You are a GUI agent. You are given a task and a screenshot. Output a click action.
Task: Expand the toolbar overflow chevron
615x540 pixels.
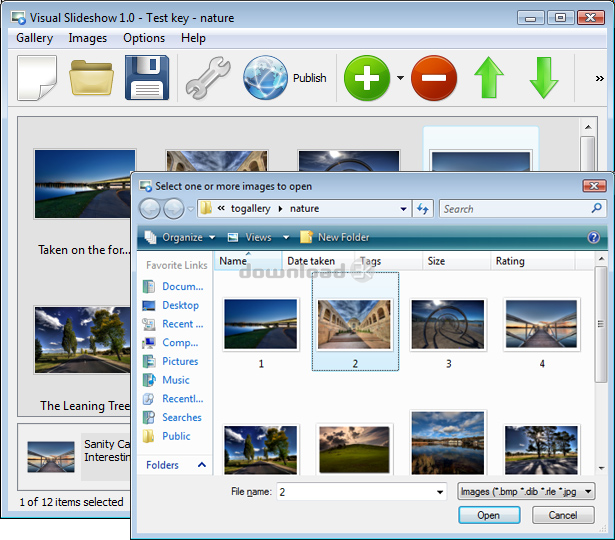tap(599, 78)
